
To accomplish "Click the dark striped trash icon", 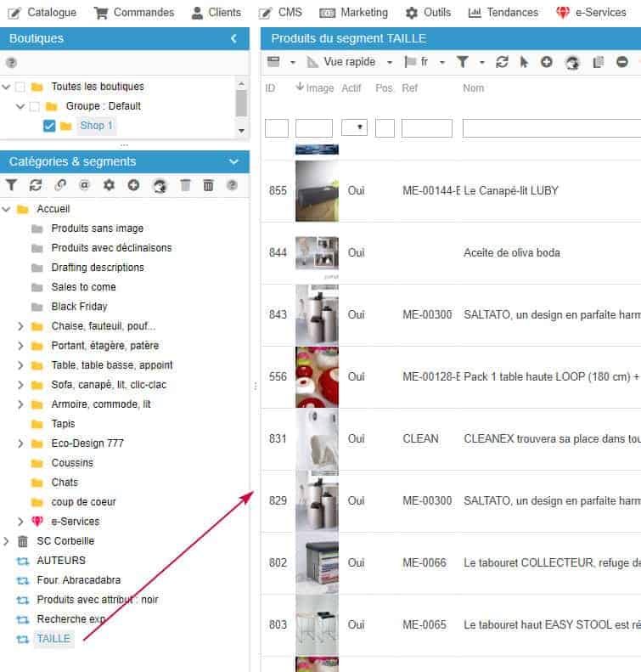I will 209,185.
